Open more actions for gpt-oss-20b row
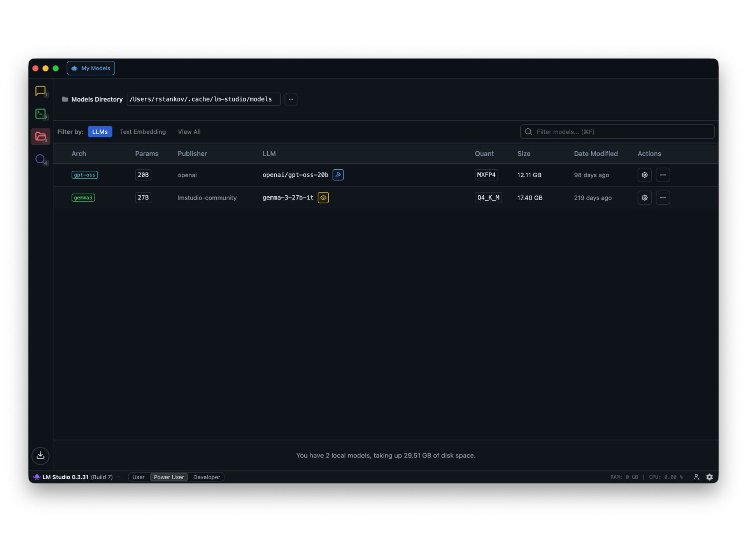Screen dimensions: 747x560 [x=663, y=175]
